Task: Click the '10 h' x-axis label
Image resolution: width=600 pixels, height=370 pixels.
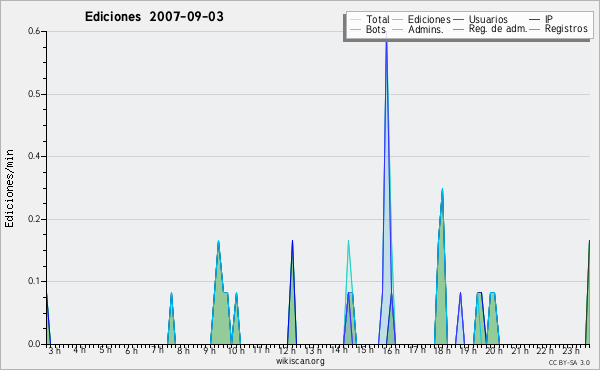Action: tap(236, 351)
